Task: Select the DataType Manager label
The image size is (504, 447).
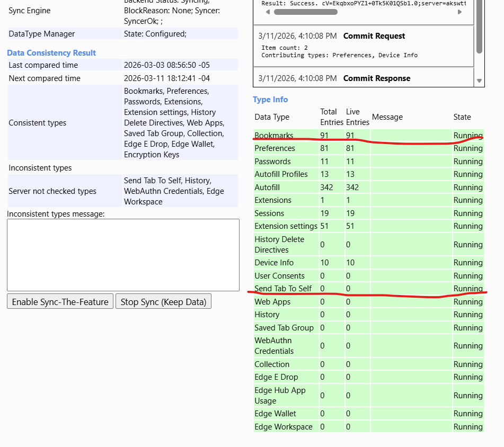Action: (x=42, y=34)
